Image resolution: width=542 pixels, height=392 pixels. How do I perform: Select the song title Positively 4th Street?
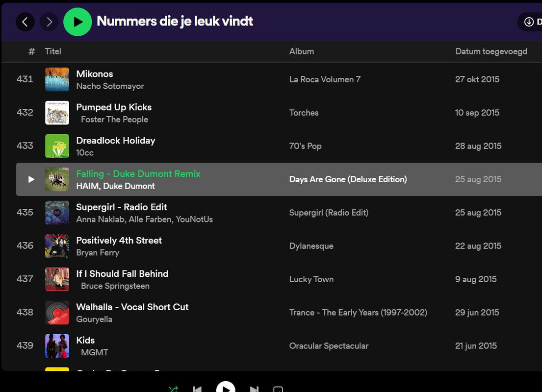(119, 241)
